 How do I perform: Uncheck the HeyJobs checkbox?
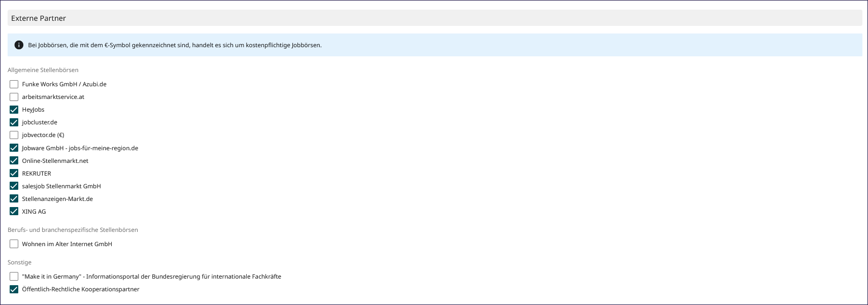[x=14, y=110]
